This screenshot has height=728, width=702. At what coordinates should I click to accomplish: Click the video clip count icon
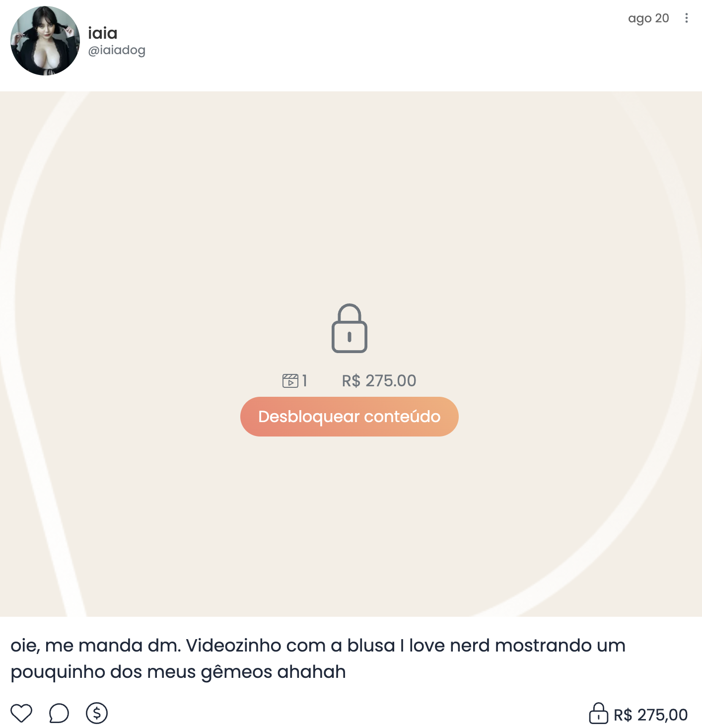pyautogui.click(x=290, y=381)
